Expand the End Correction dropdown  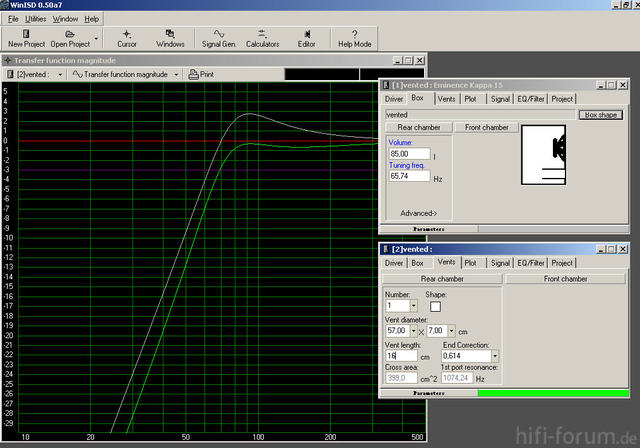point(494,355)
